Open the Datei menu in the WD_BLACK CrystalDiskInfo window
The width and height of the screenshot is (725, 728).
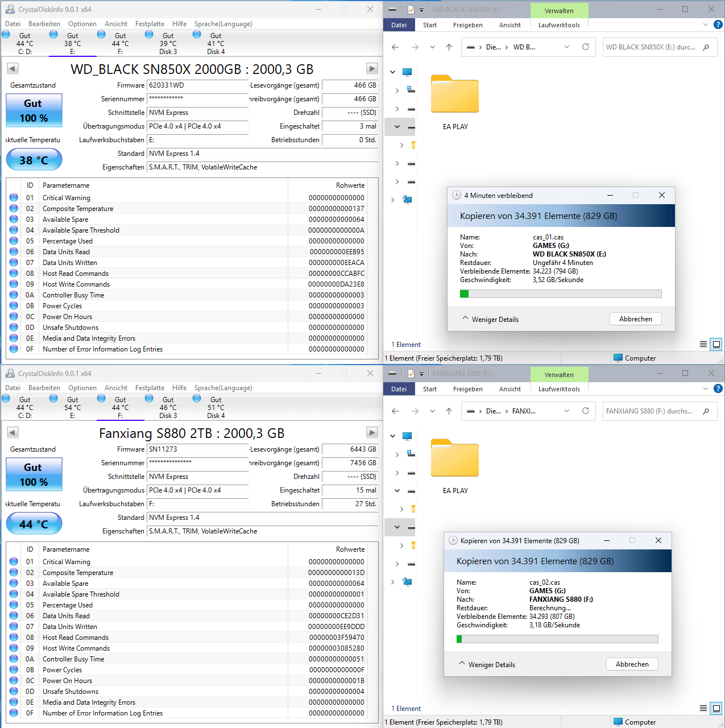pos(13,24)
